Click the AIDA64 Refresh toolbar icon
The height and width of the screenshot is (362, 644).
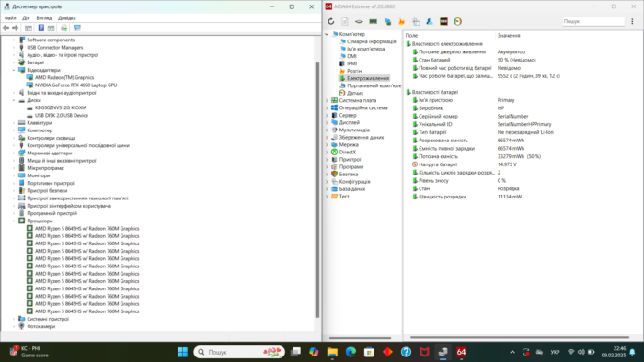coord(331,22)
